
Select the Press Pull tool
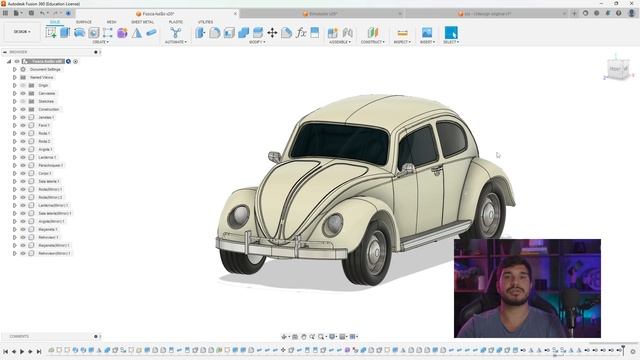[200, 33]
